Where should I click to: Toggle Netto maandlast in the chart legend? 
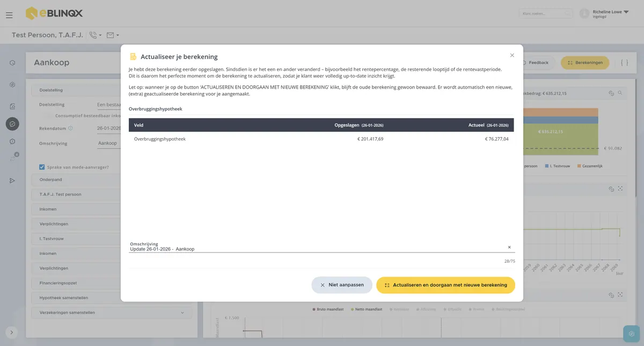tap(365, 309)
